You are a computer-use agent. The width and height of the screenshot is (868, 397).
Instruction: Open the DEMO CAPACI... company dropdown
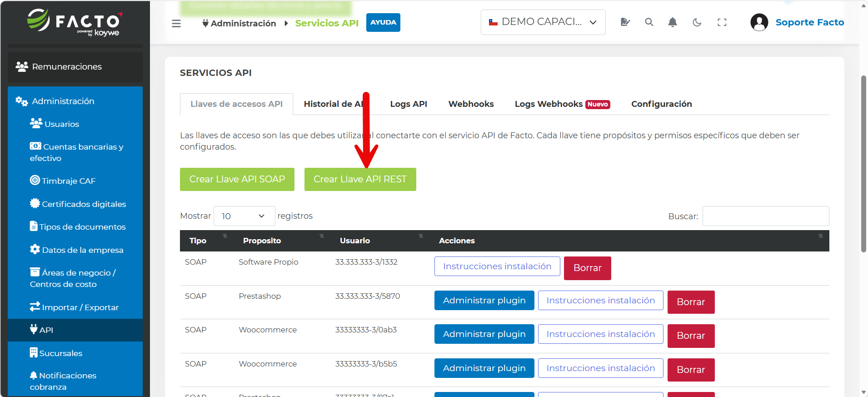click(x=543, y=22)
